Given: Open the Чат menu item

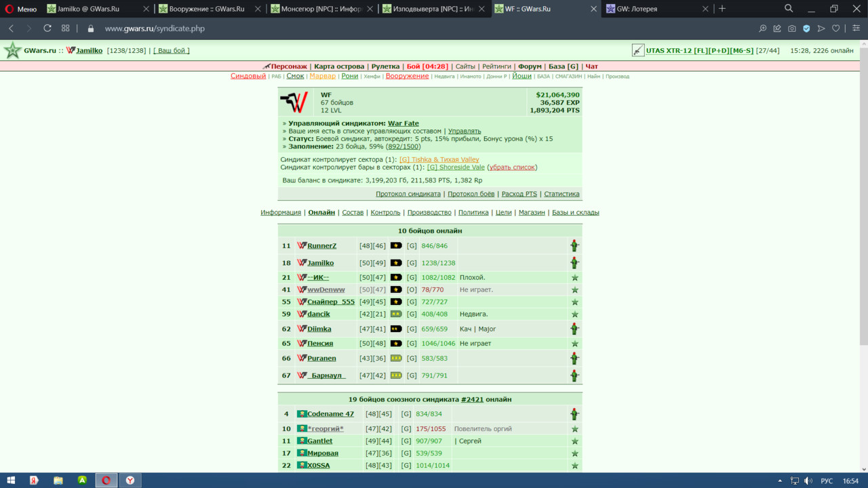Looking at the screenshot, I should [x=591, y=66].
